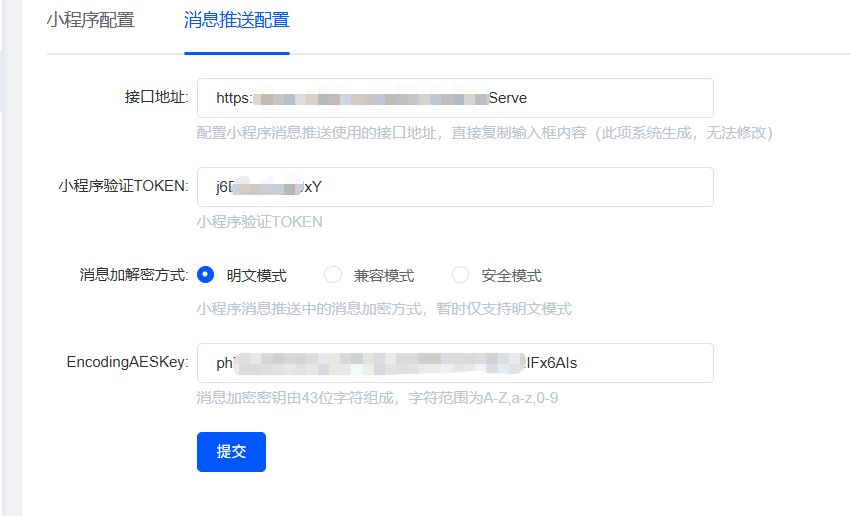Click the 小程序验证TOKEN label
This screenshot has width=850, height=516.
tap(124, 186)
